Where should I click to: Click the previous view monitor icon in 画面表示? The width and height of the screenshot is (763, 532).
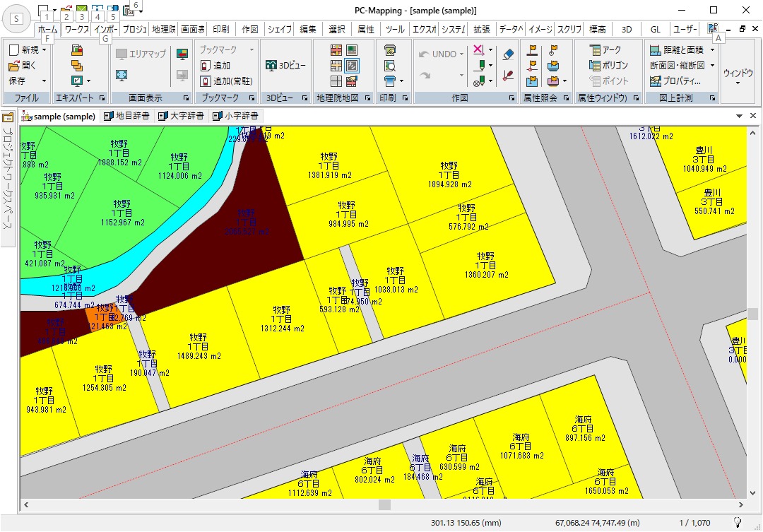click(x=182, y=54)
